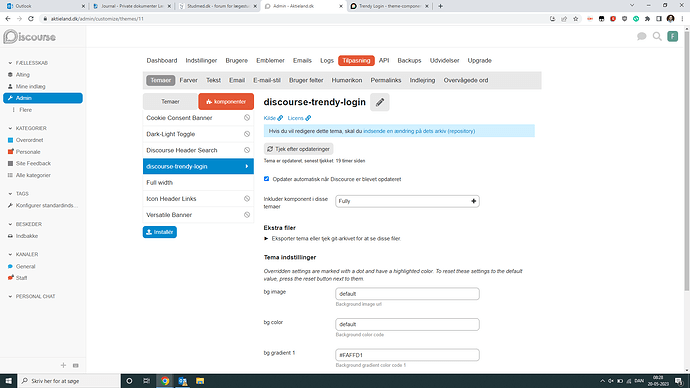Screen dimensions: 690x388
Task: Select the komponenter tab
Action: coord(226,102)
